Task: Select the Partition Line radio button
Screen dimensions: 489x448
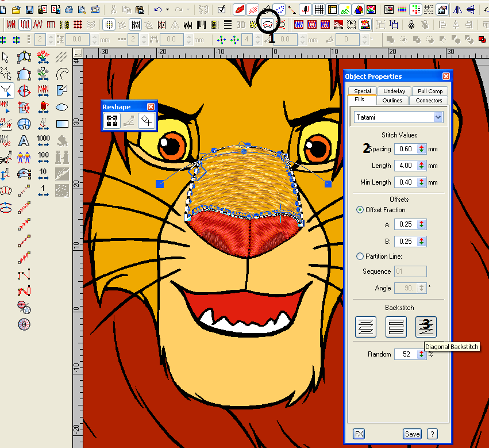Action: [360, 256]
